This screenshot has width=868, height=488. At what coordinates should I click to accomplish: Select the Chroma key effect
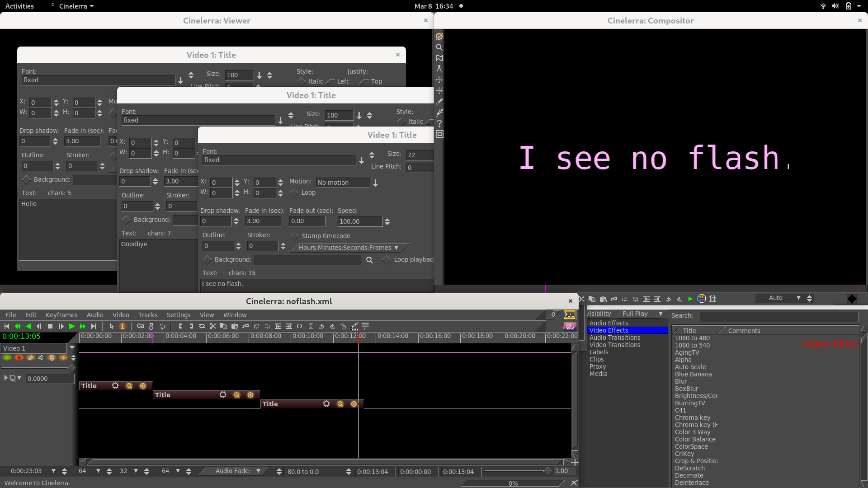point(692,418)
